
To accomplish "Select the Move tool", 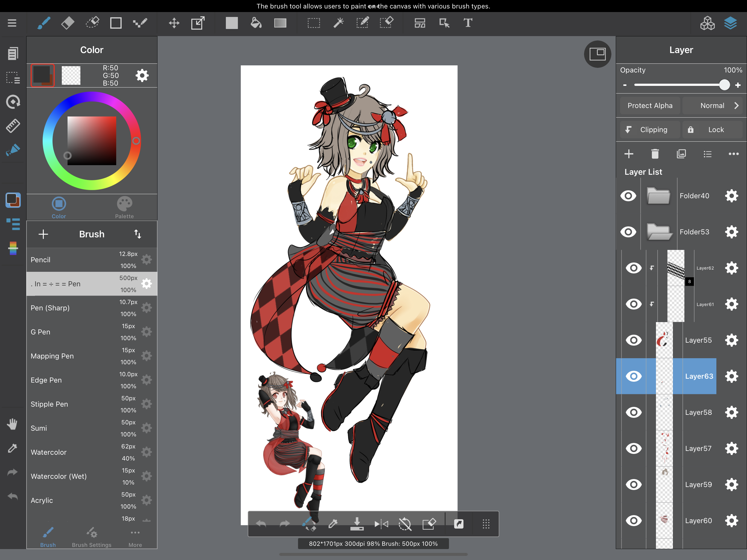I will pos(174,23).
